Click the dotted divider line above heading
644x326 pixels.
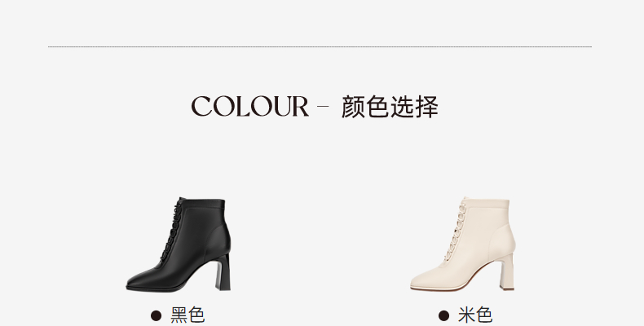(x=320, y=46)
